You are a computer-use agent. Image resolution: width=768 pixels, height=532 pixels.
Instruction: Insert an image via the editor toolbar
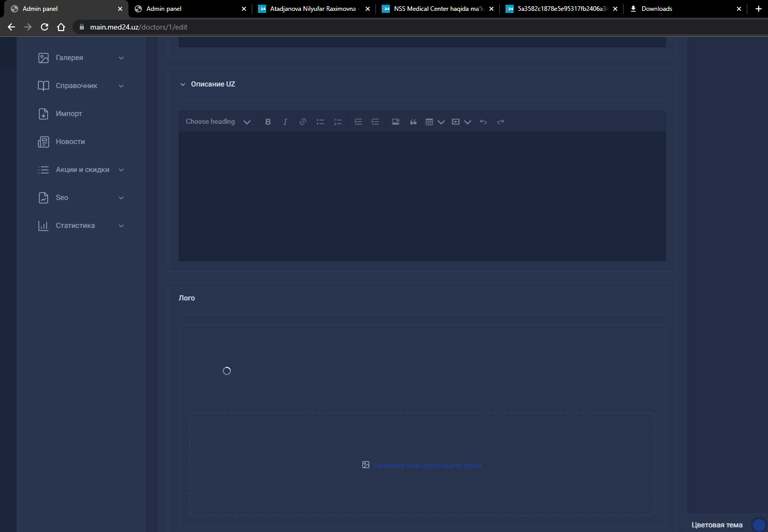coord(396,122)
